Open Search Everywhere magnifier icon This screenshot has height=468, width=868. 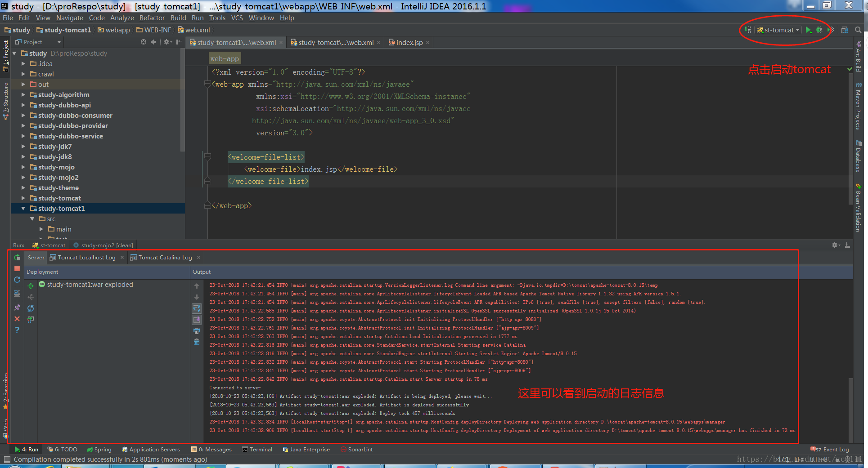[x=858, y=30]
